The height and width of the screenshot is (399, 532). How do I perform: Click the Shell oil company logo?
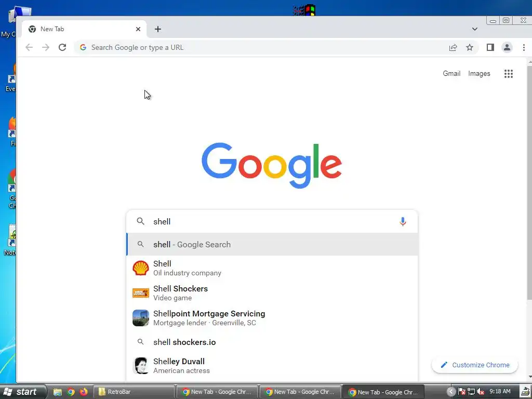(x=141, y=268)
